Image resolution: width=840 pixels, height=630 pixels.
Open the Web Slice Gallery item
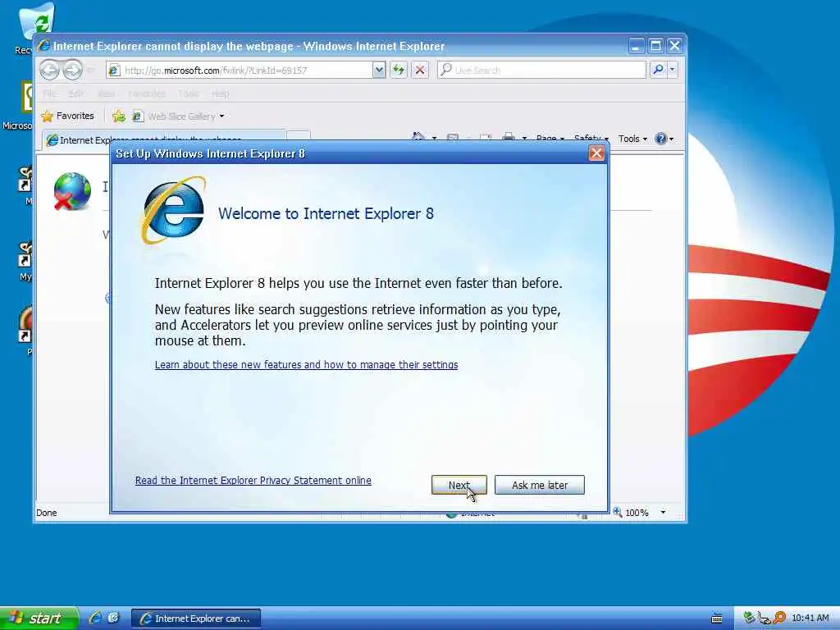click(174, 116)
